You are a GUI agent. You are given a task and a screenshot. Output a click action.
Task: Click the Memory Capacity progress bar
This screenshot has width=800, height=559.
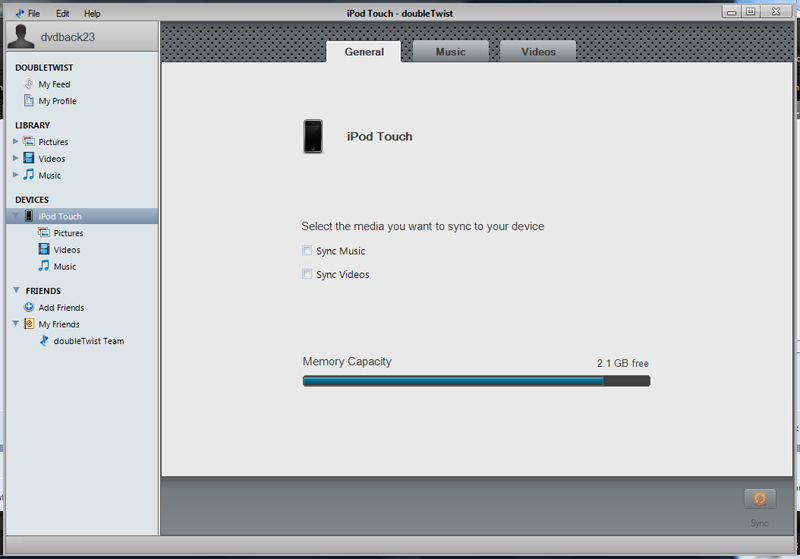476,381
